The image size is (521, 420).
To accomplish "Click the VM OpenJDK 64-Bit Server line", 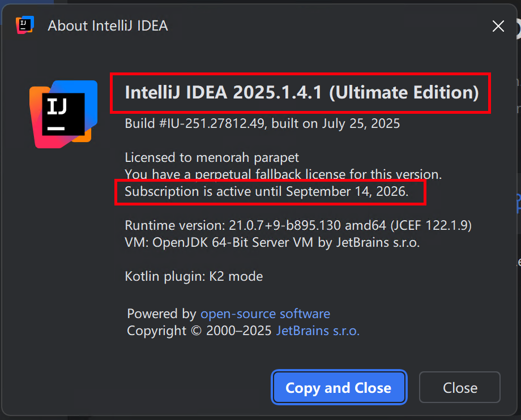I will coord(272,243).
